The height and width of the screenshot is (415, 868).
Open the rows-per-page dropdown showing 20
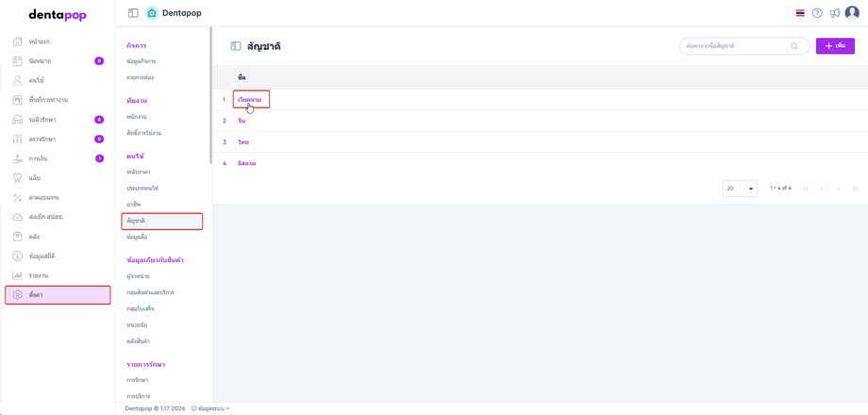740,189
